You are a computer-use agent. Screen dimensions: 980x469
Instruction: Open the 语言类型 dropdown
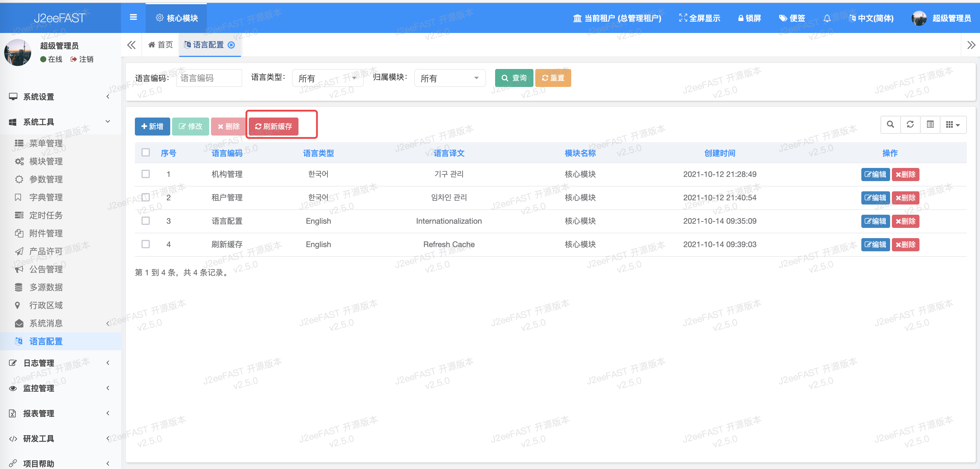327,78
